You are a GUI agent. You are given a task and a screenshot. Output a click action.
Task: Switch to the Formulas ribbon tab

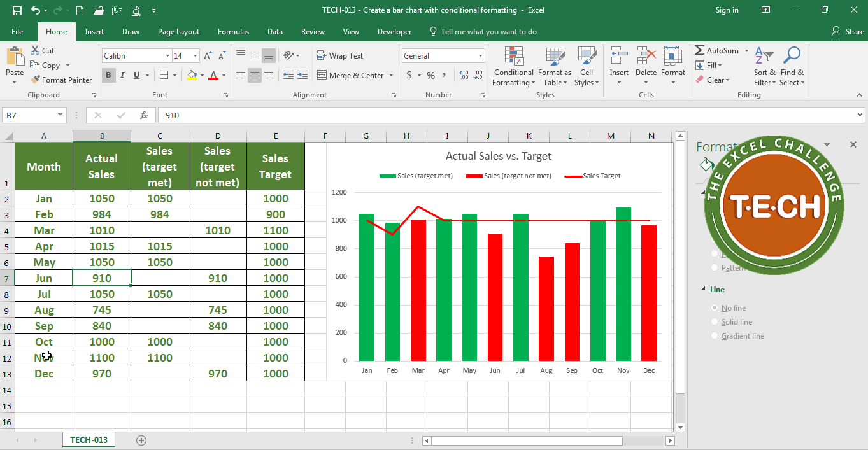tap(233, 32)
